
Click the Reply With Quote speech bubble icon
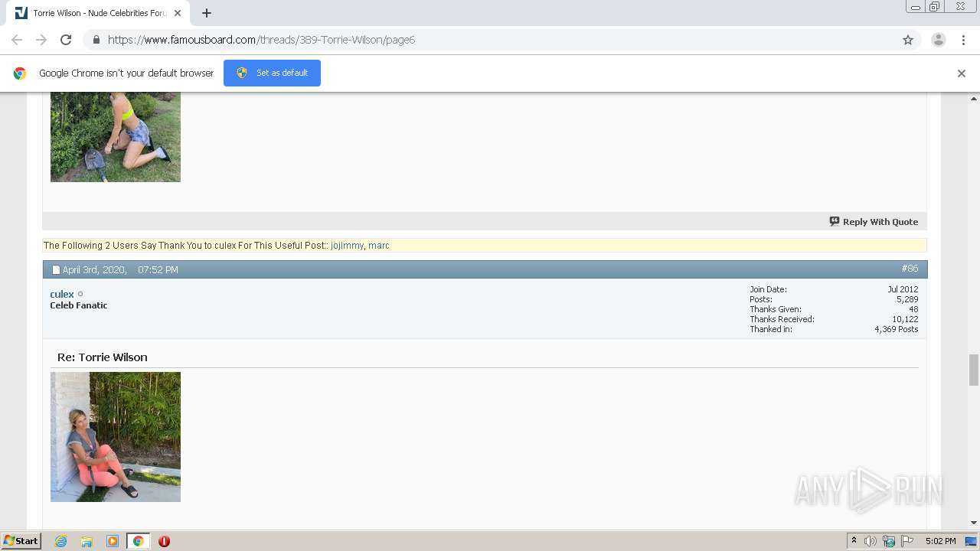(x=835, y=222)
